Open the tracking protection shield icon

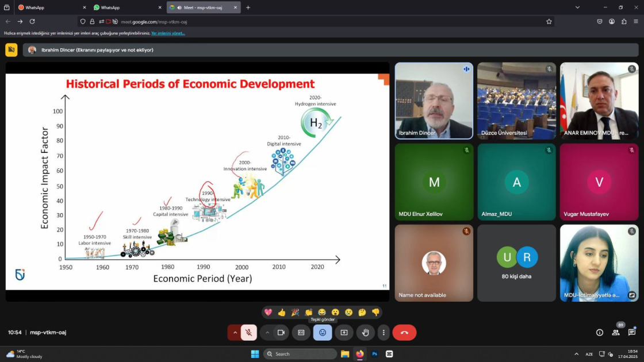tap(83, 22)
